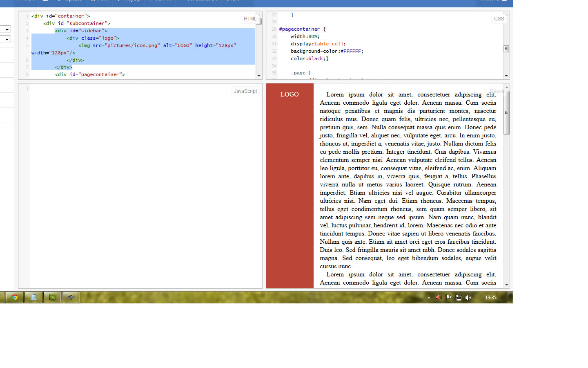The width and height of the screenshot is (588, 368).
Task: Click the '.page {' CSS selector line
Action: point(301,73)
